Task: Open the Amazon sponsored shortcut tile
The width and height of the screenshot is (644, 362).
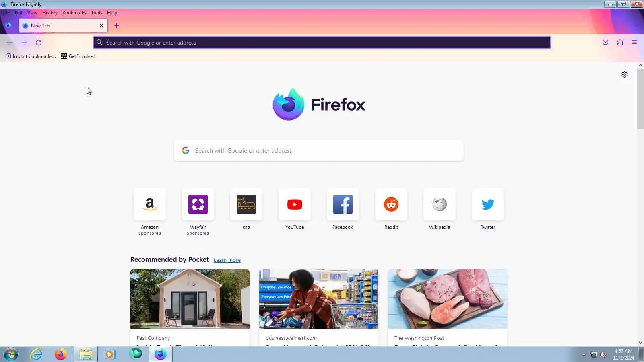Action: click(150, 204)
